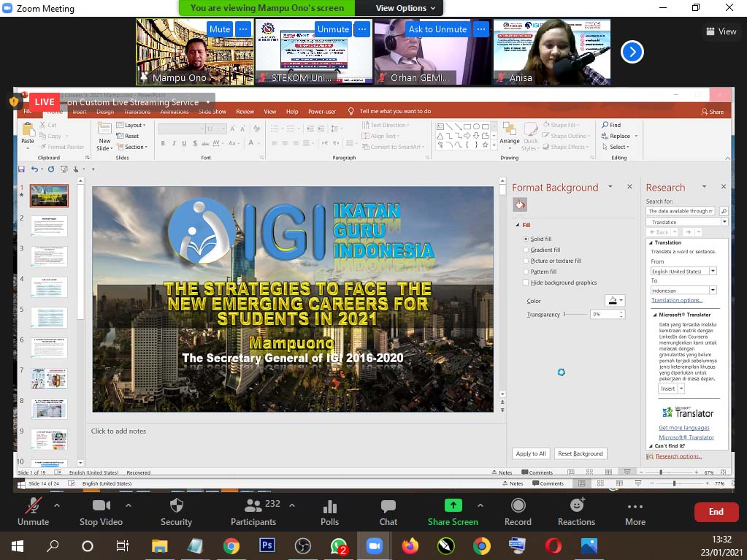
Task: Open the Windows Start menu
Action: (17, 545)
